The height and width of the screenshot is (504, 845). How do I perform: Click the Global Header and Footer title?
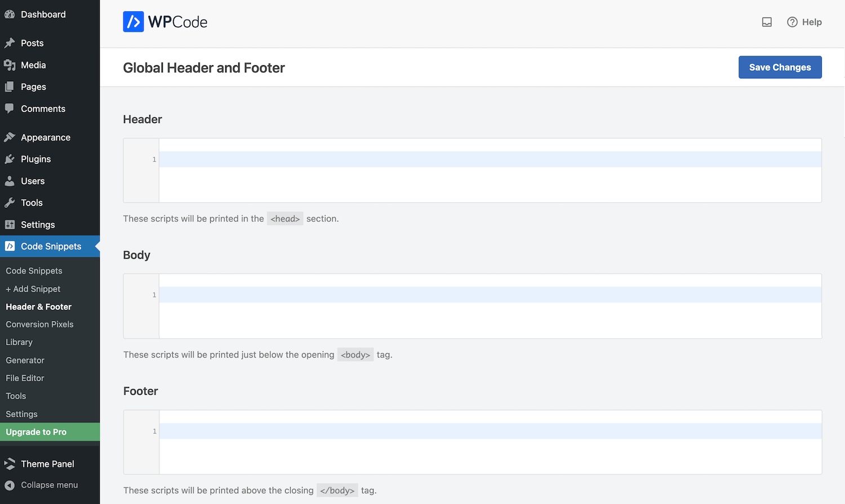tap(204, 68)
